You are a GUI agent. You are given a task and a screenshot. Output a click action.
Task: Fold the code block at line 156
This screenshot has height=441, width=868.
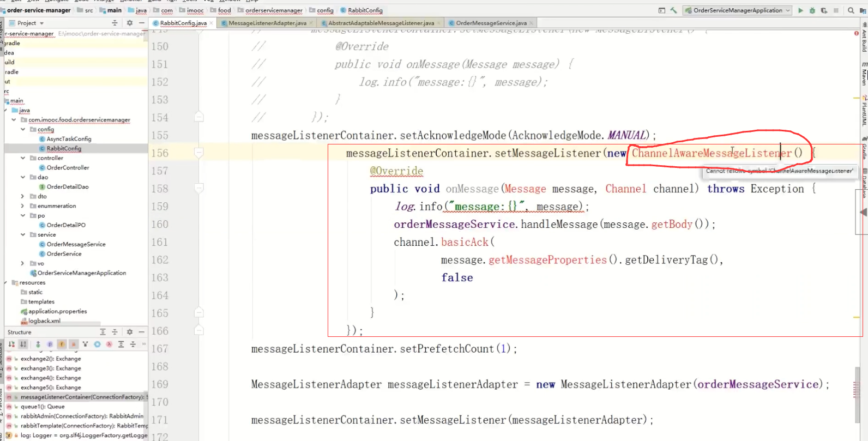(199, 153)
